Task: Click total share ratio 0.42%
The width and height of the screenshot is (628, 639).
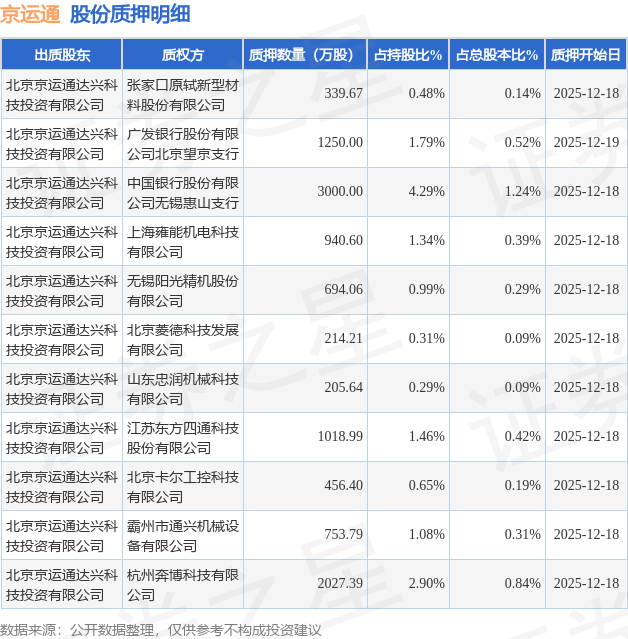Action: point(522,436)
